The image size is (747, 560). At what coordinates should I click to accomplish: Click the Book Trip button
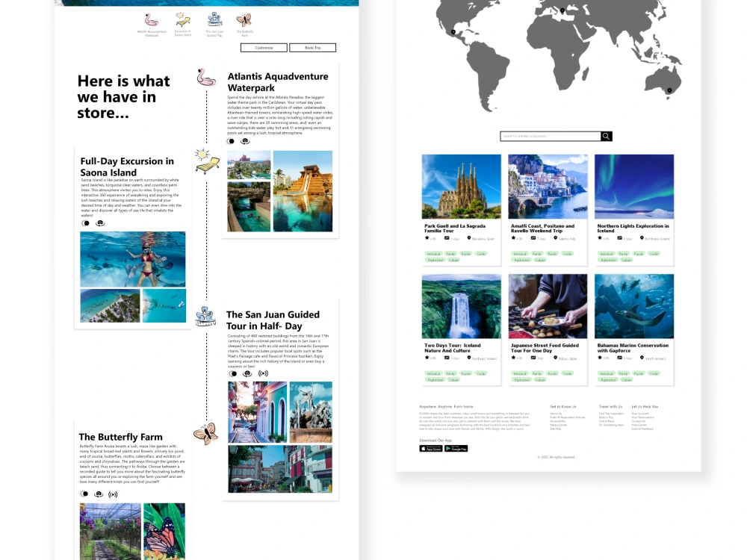tap(312, 48)
